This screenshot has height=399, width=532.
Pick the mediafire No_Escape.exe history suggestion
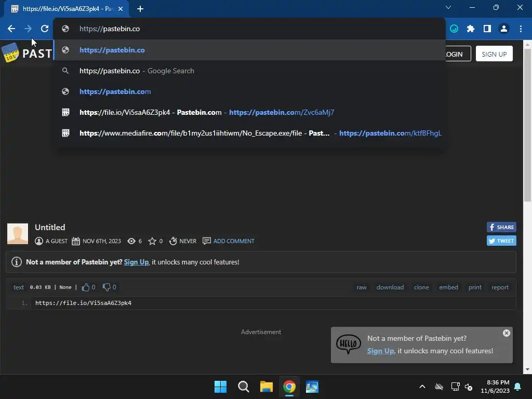coord(249,133)
